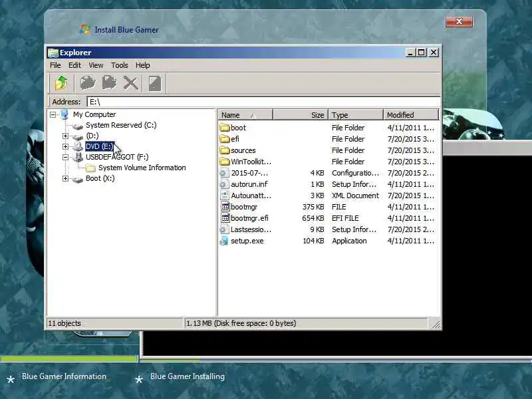Image resolution: width=532 pixels, height=399 pixels.
Task: Sort files by Size column header
Action: (x=301, y=115)
